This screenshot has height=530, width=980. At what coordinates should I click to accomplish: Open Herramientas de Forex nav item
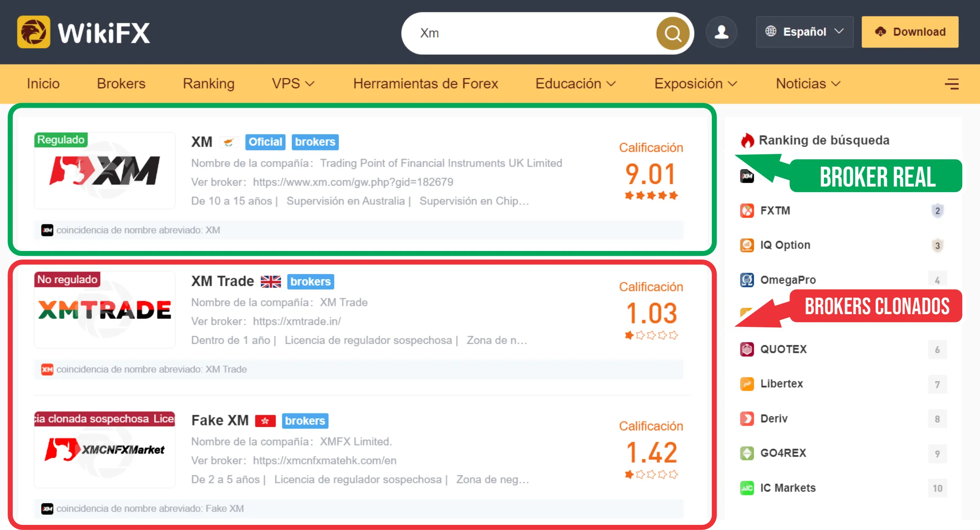tap(426, 84)
